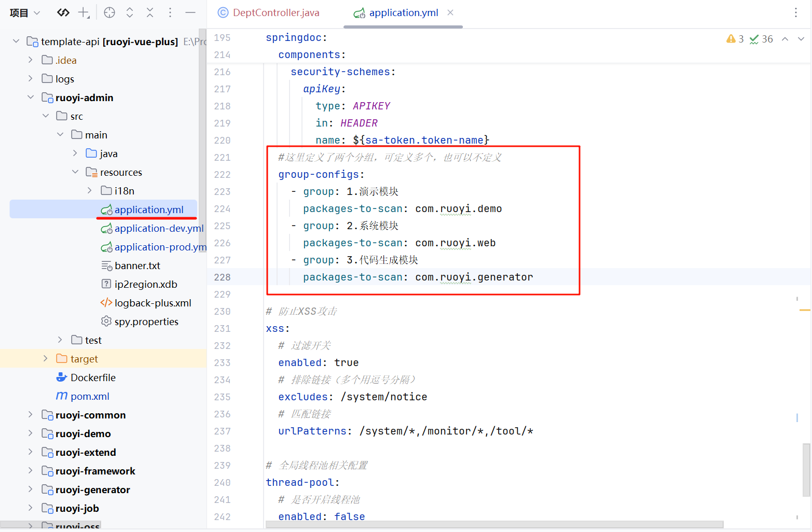This screenshot has width=812, height=532.
Task: Click the orange warning stripe marker
Action: click(x=805, y=310)
